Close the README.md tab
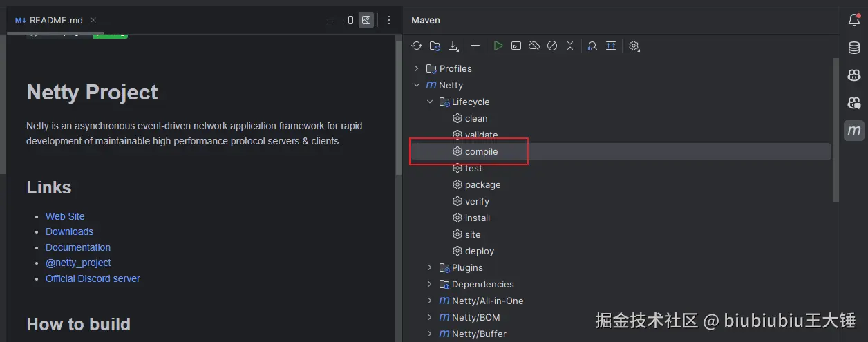Viewport: 868px width, 342px height. (x=93, y=20)
